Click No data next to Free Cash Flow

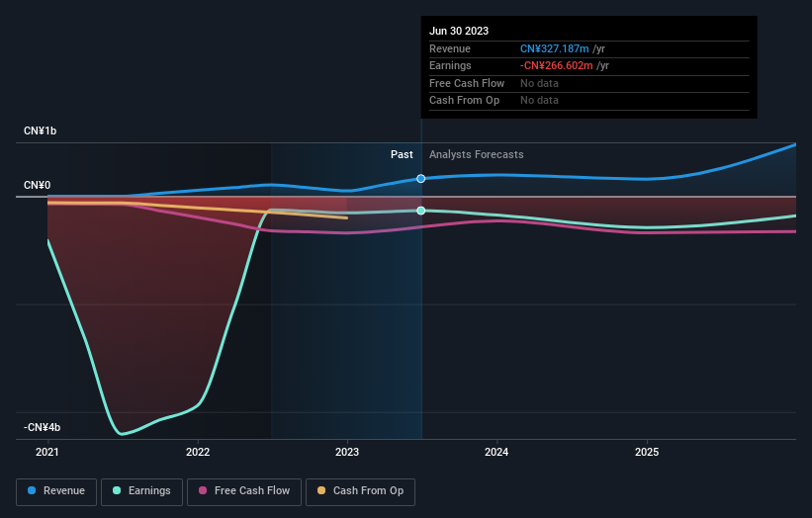pos(540,83)
